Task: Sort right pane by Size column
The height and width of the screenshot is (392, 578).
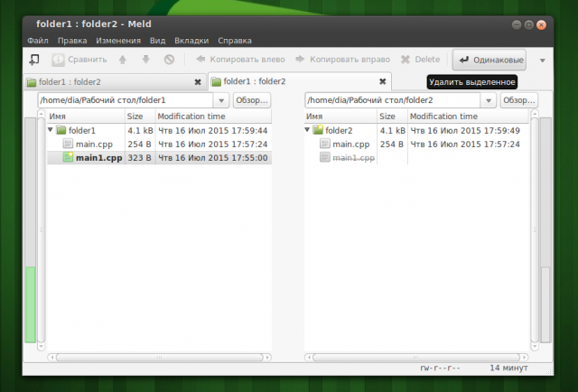Action: tap(393, 117)
